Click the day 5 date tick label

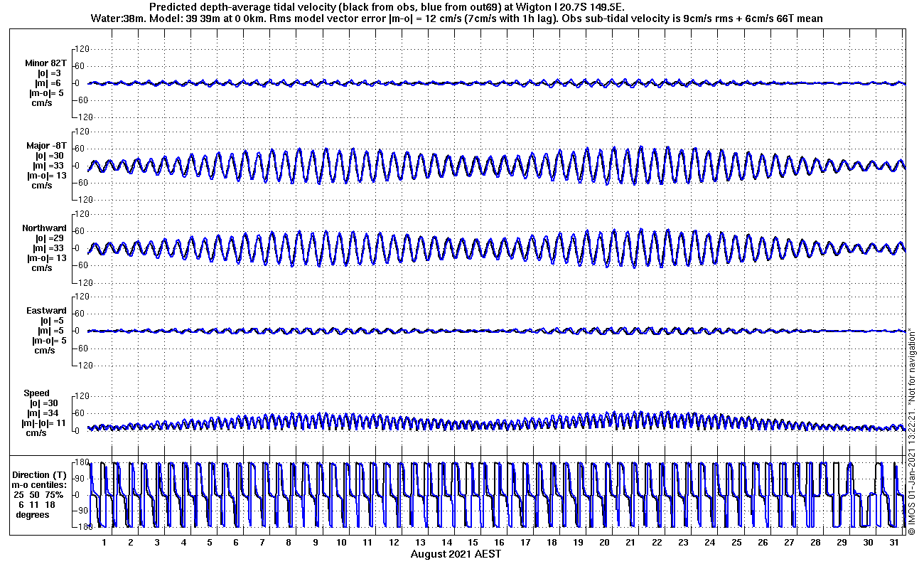click(x=210, y=542)
